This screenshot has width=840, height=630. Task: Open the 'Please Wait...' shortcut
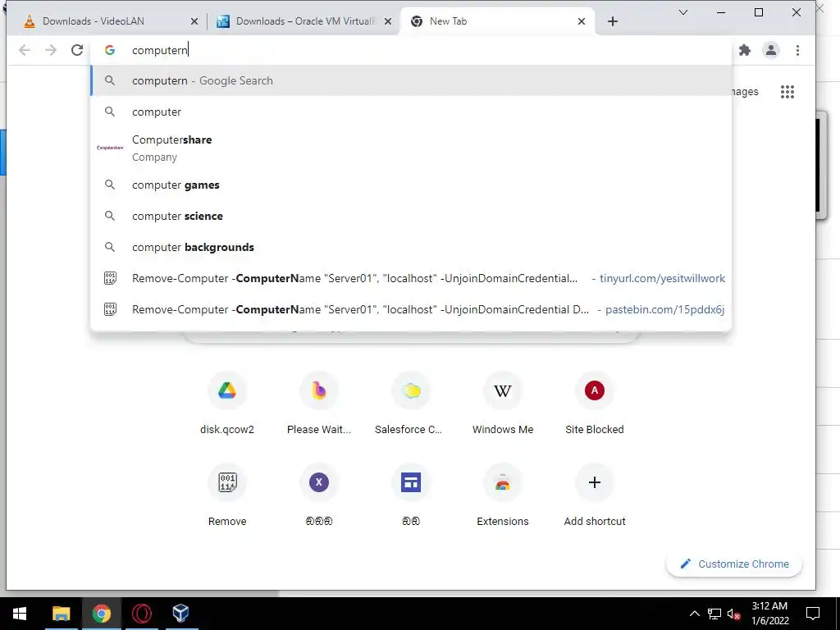(319, 404)
